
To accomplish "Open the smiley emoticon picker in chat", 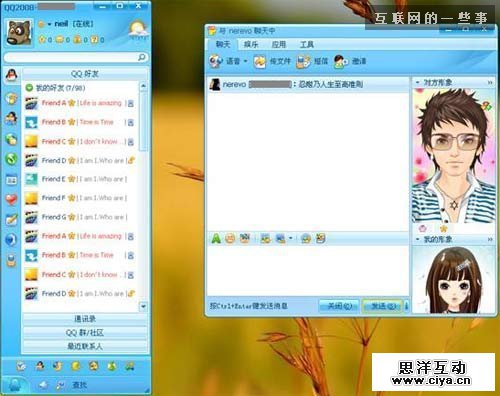I will pos(230,238).
